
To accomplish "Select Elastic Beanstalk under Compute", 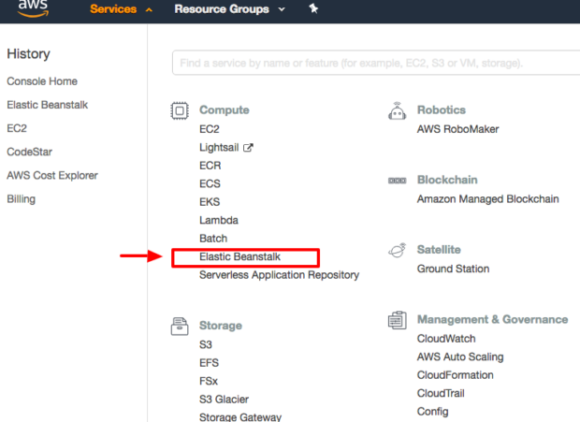I will (x=240, y=257).
